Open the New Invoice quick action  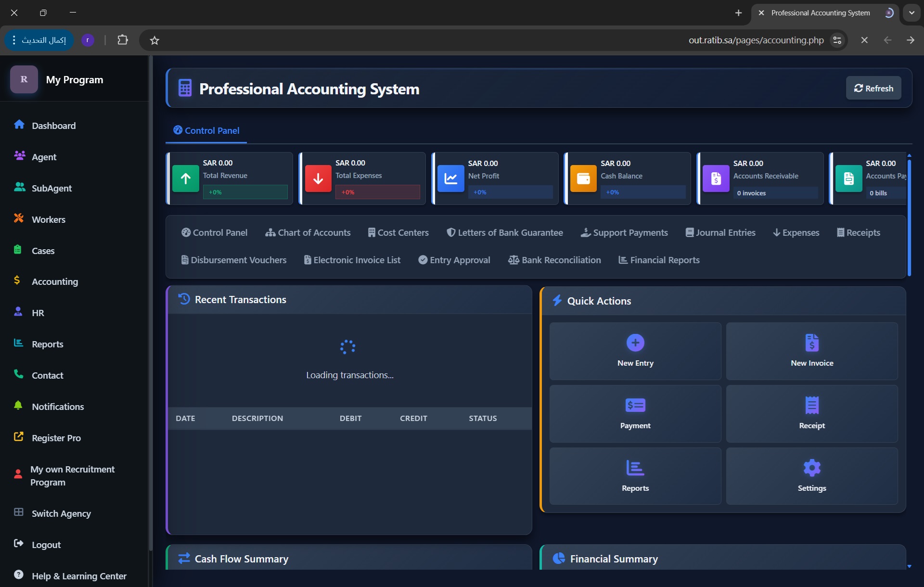coord(811,351)
